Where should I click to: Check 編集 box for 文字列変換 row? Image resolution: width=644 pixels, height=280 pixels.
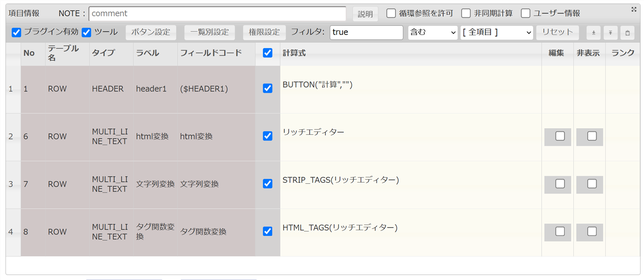coord(560,184)
